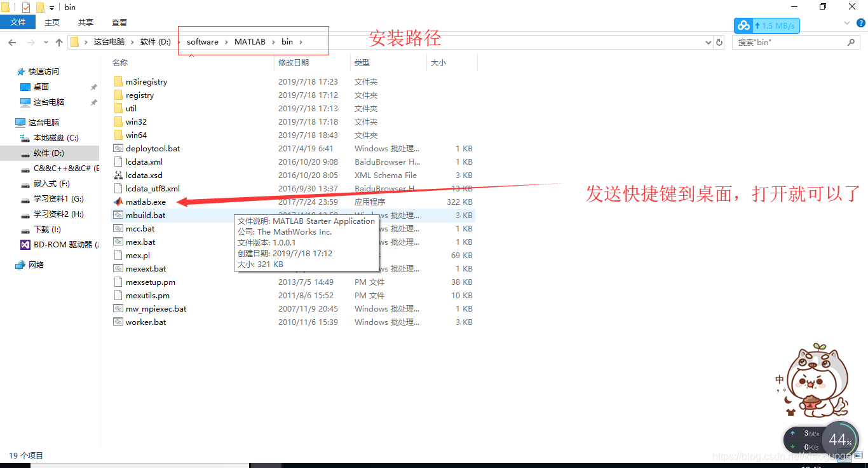
Task: Select 学习资料2 (H:) drive in sidebar
Action: pyautogui.click(x=58, y=214)
